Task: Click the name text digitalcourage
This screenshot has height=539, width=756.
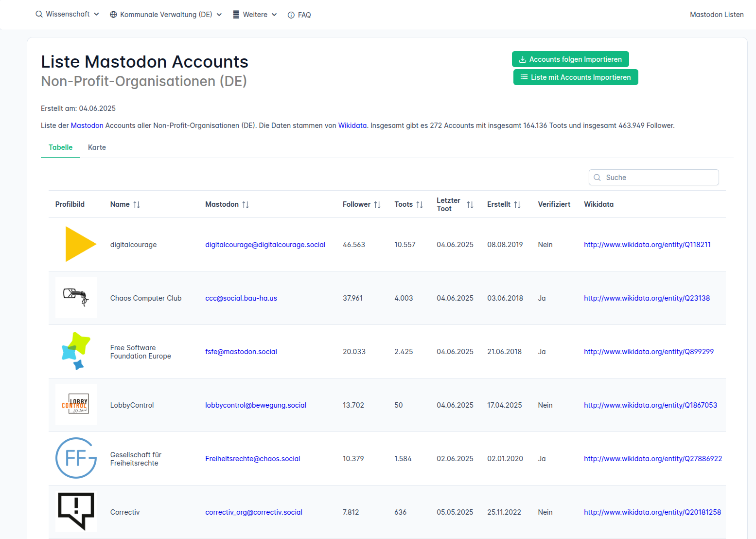Action: (x=133, y=245)
